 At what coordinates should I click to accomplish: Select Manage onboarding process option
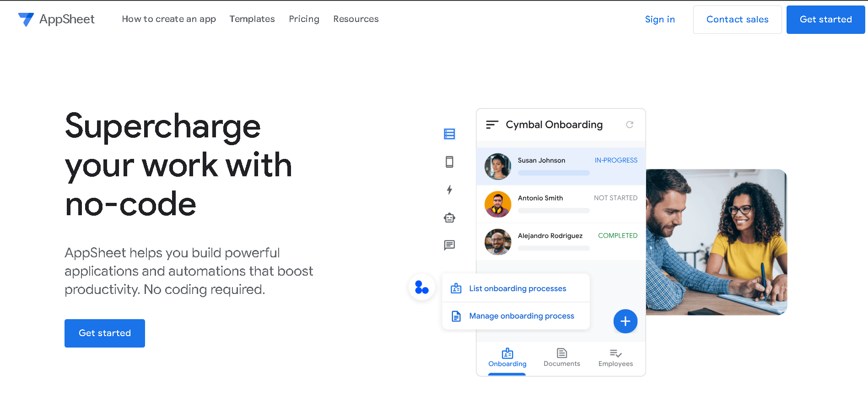click(516, 316)
